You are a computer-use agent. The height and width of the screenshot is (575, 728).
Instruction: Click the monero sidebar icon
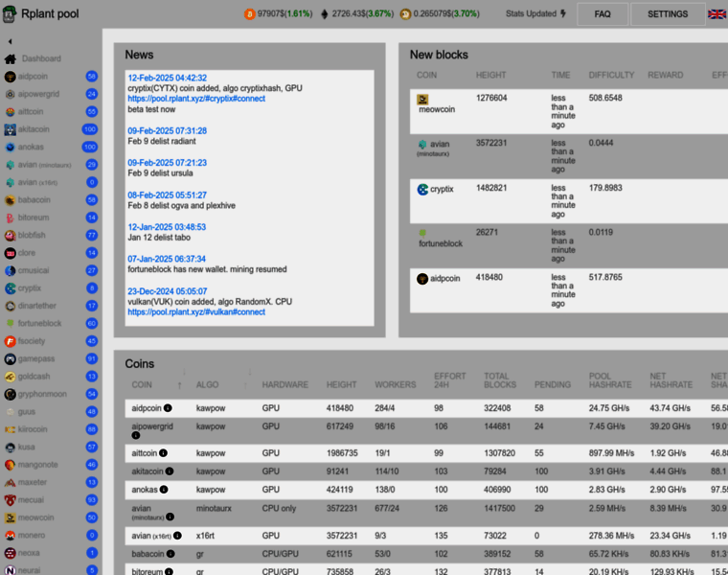[10, 536]
